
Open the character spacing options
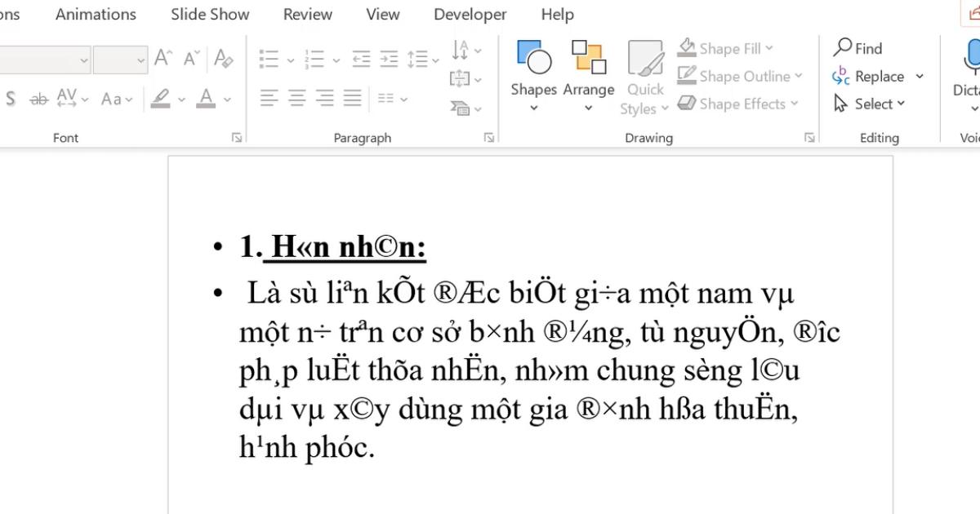tap(72, 99)
